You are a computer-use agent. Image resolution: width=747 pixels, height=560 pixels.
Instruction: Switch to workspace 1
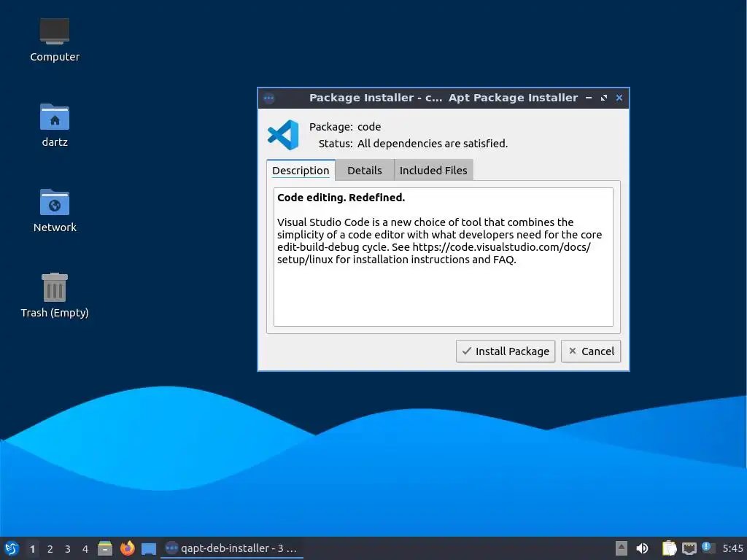pyautogui.click(x=32, y=549)
